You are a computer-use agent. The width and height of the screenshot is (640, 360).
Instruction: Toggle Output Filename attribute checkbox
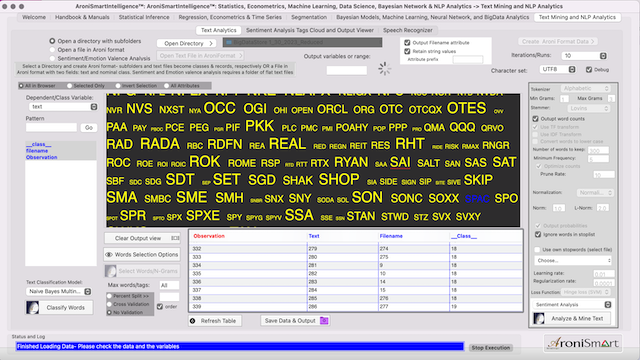tap(407, 42)
